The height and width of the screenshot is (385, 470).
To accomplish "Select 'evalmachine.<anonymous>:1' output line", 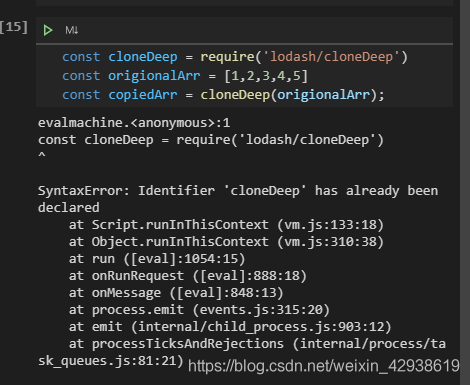I will (x=134, y=123).
